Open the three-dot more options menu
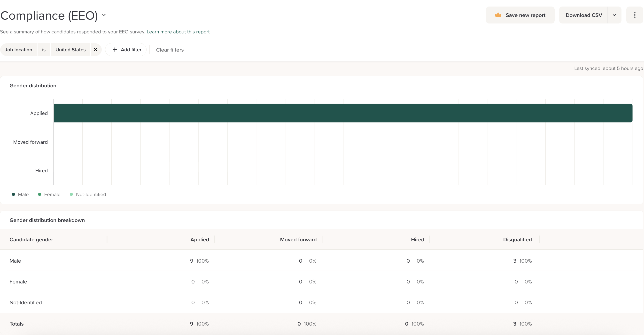The width and height of the screenshot is (644, 335). [x=634, y=15]
